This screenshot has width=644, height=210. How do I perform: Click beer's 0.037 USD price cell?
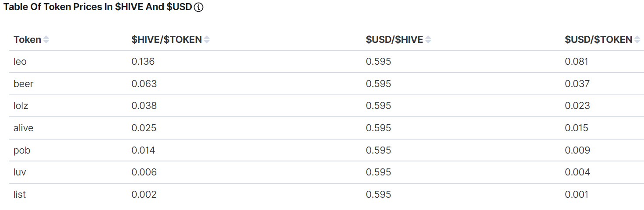(x=577, y=84)
